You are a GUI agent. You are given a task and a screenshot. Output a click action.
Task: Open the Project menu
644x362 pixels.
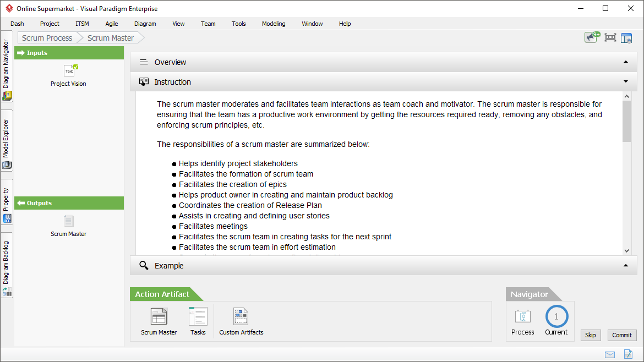pyautogui.click(x=50, y=24)
